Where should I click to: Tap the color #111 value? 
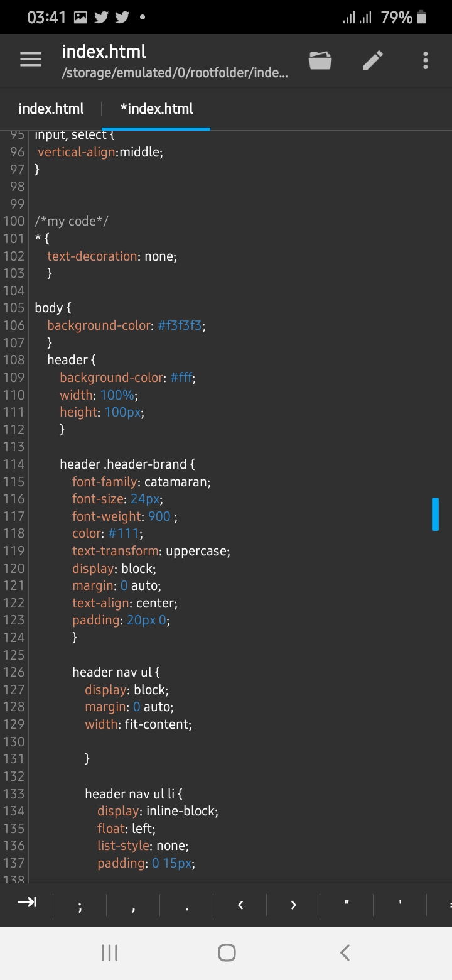[123, 533]
